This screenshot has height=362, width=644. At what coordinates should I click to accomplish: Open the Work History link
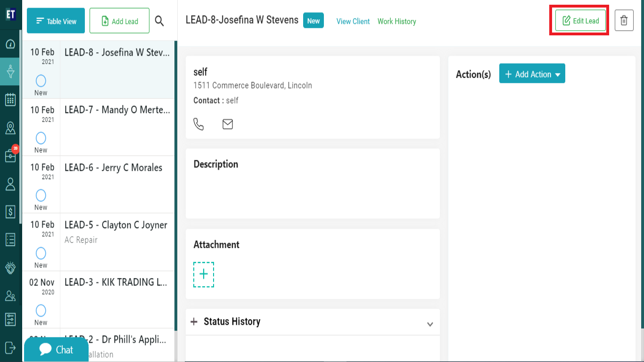[x=397, y=21]
